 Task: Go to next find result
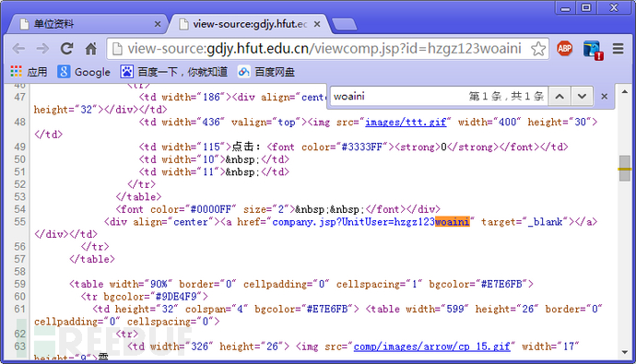(x=582, y=97)
